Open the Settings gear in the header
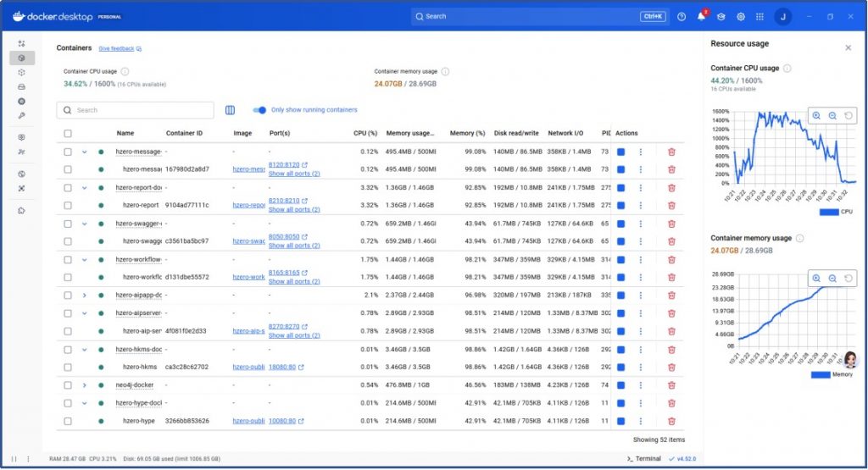 pos(740,16)
